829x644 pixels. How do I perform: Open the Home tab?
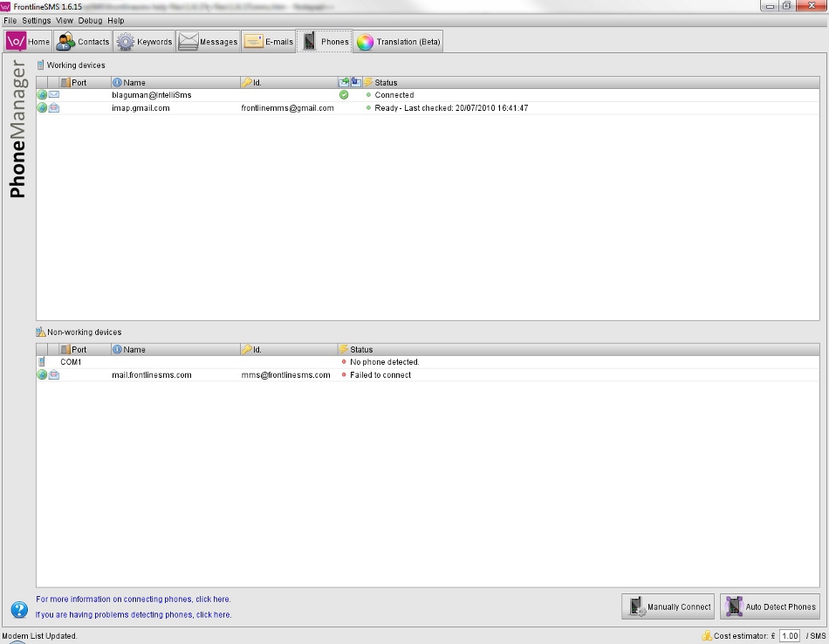point(29,42)
